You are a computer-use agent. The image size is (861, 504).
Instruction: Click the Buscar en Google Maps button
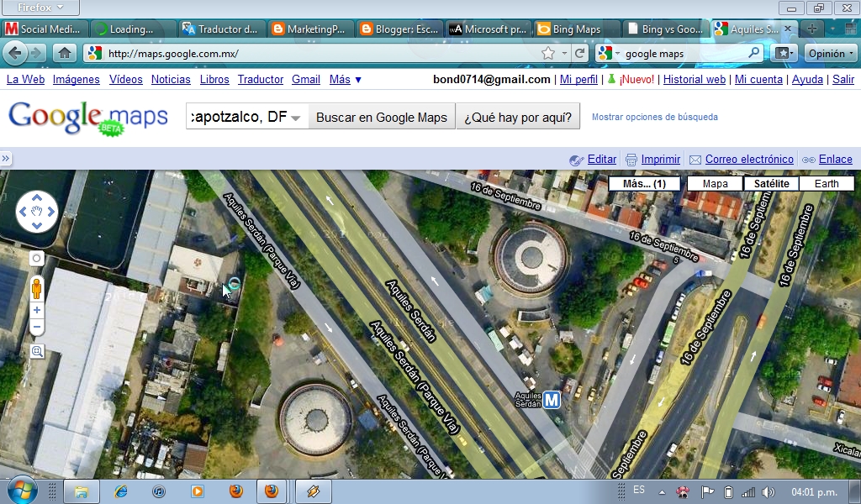381,117
